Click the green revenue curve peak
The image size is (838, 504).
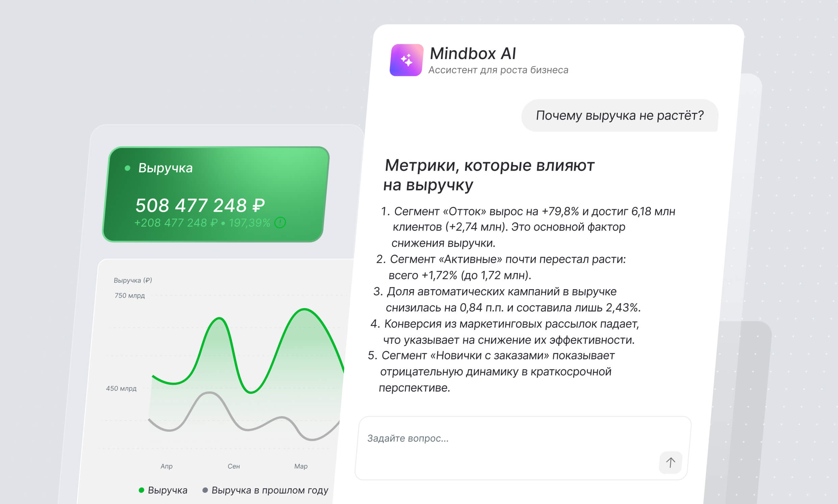coord(304,309)
